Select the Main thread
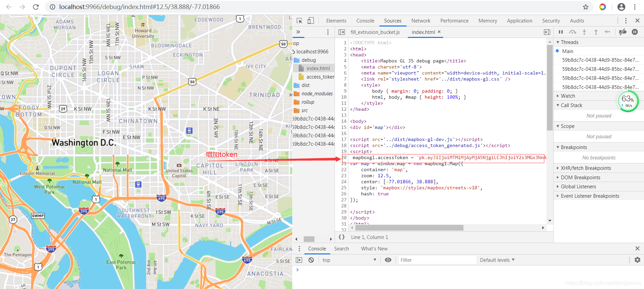Image resolution: width=644 pixels, height=289 pixels. 599,51
